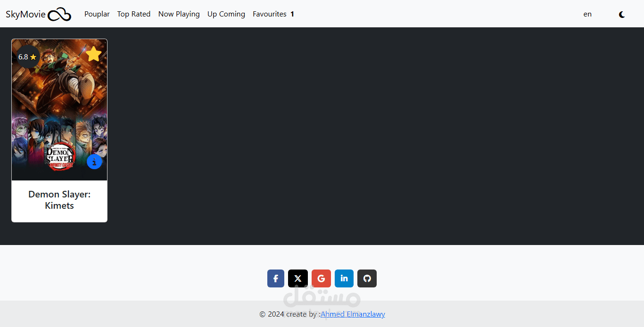Open the GitHub social link
The height and width of the screenshot is (327, 644).
(x=367, y=278)
